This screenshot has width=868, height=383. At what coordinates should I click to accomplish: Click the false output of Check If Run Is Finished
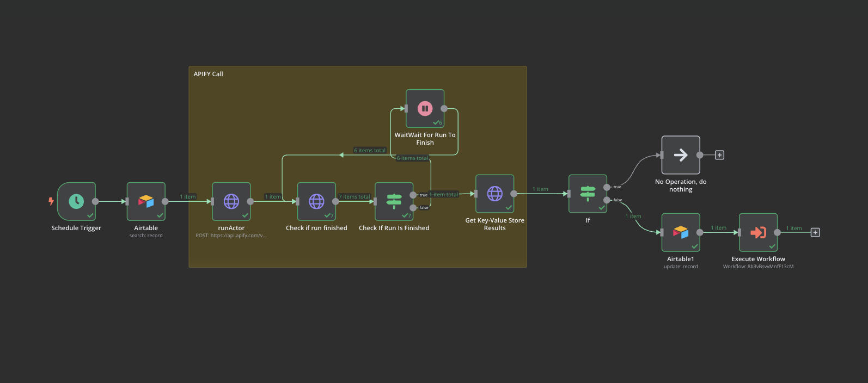coord(414,208)
